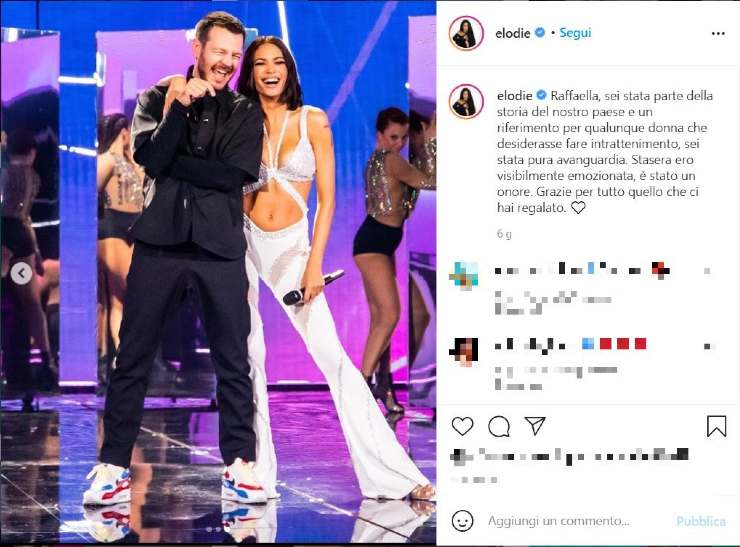740x547 pixels.
Task: Click the 6 g post timestamp
Action: 504,234
